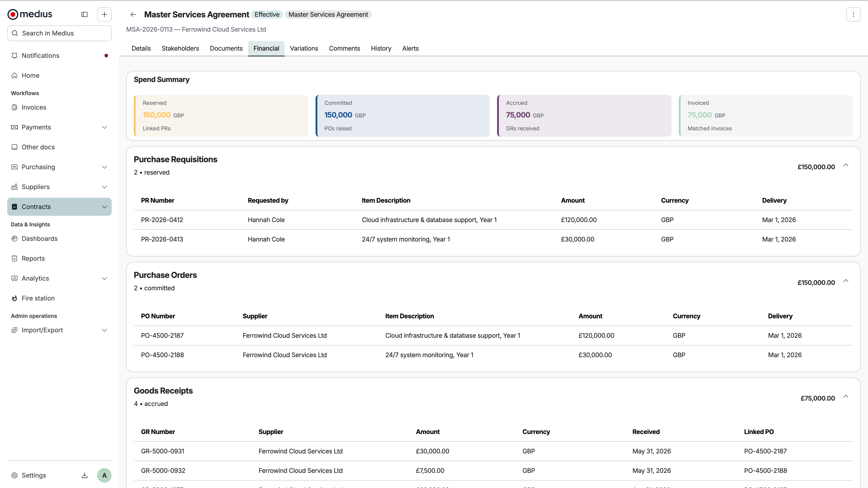The height and width of the screenshot is (488, 868).
Task: Open the History tab
Action: tap(381, 49)
